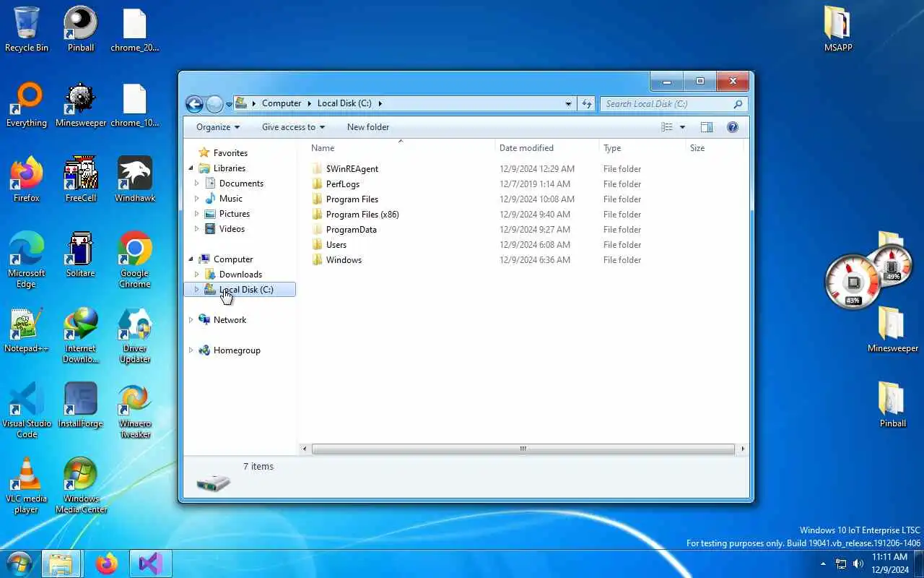Viewport: 924px width, 578px height.
Task: Open the view options dropdown arrow
Action: point(682,127)
